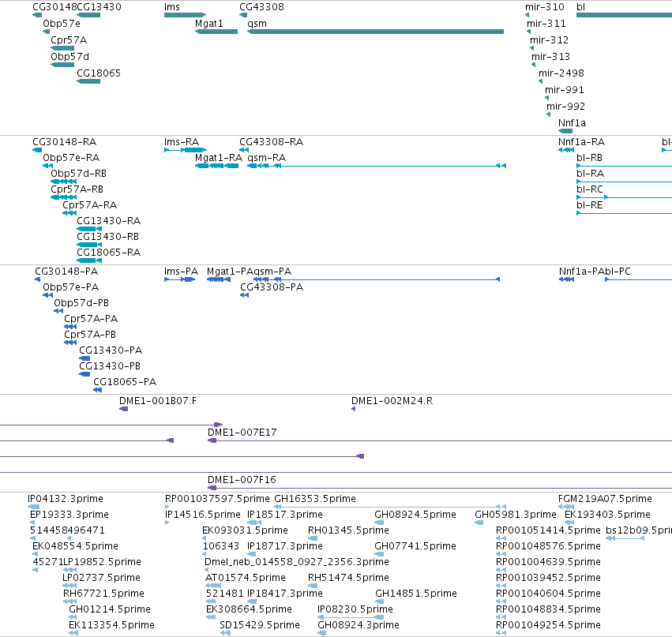
Task: Select the qsm gene feature bar
Action: coord(375,32)
